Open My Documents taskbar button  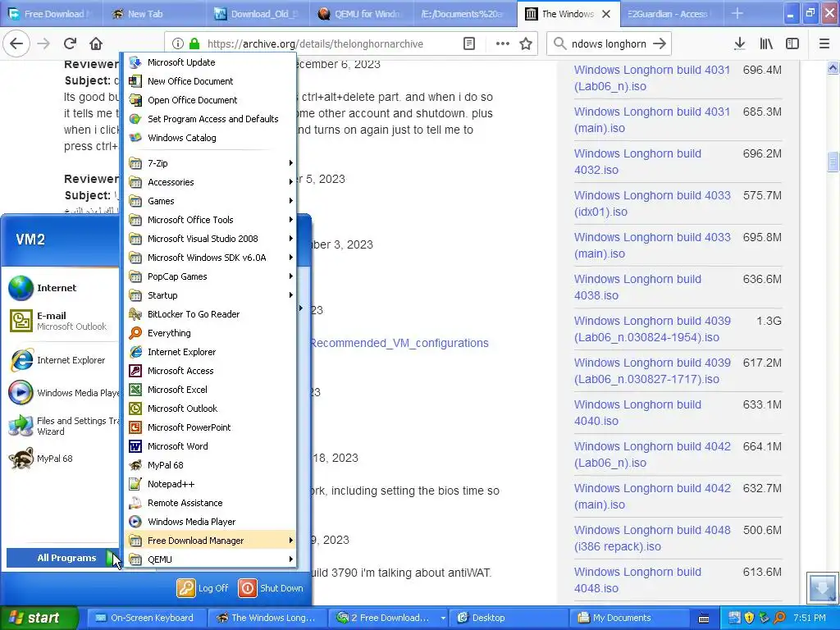coord(630,618)
